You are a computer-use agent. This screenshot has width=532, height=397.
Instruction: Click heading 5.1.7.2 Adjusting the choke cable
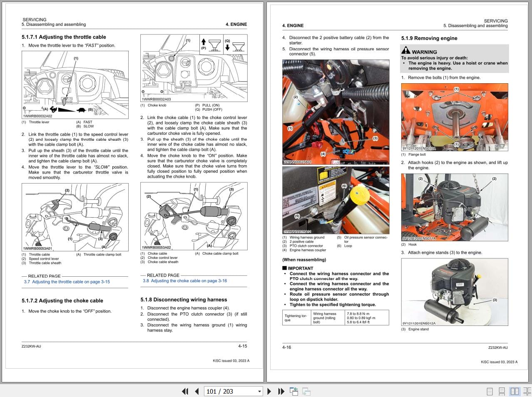click(62, 300)
